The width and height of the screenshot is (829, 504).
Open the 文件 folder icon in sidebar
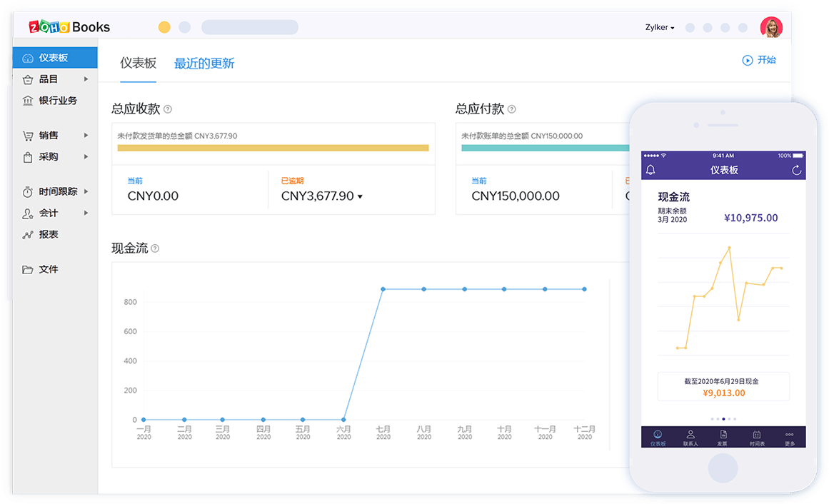pos(28,270)
